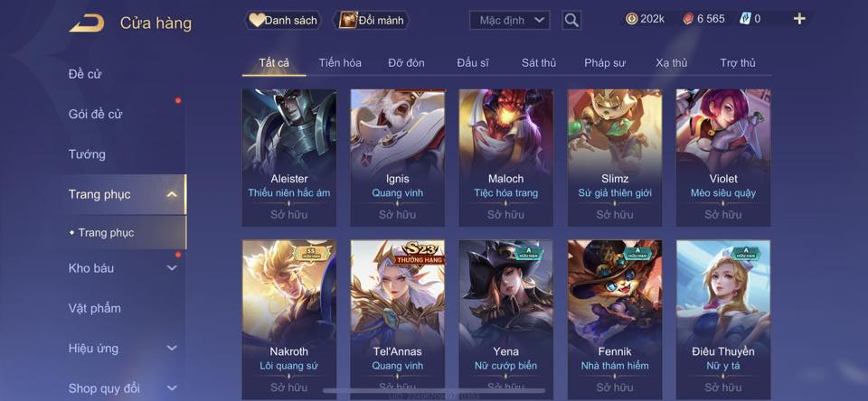Select the Tiến hóa tab

340,63
